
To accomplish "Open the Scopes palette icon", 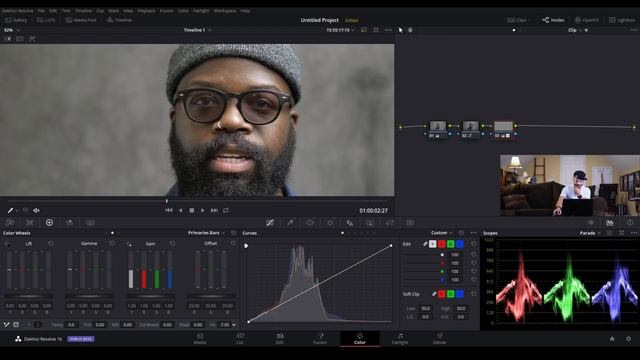I will [x=610, y=222].
